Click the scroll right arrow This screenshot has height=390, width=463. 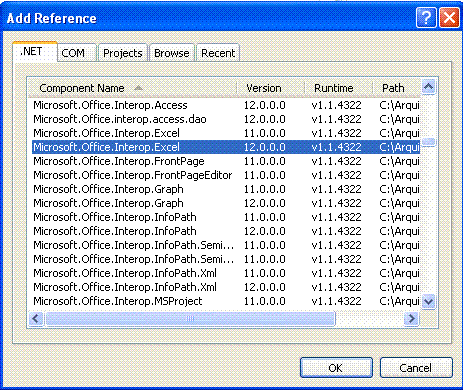tap(411, 318)
